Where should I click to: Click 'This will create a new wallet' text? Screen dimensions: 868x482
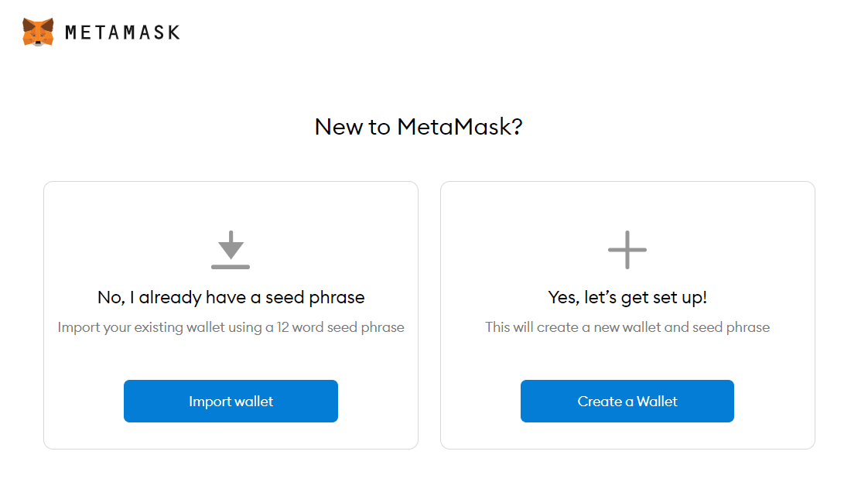[x=627, y=326]
